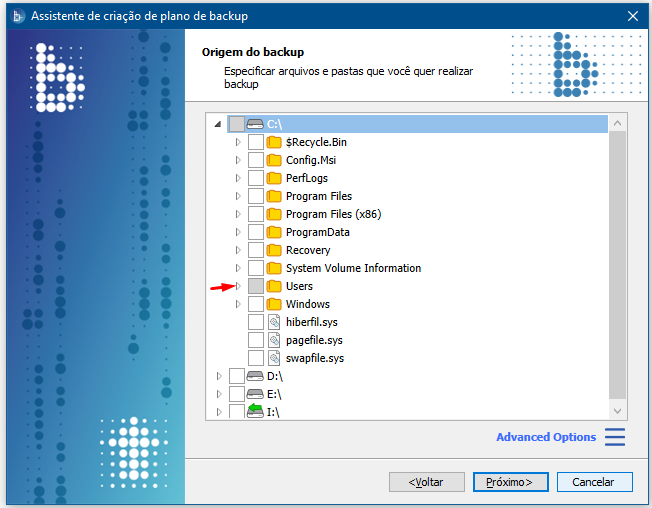The image size is (652, 508).
Task: Click the ProgramData folder icon
Action: pyautogui.click(x=274, y=232)
